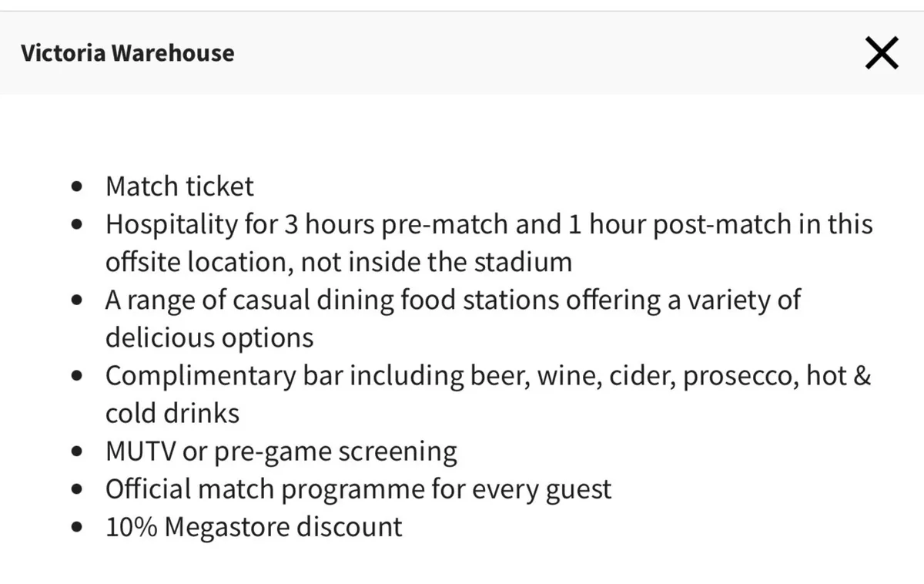Click the bullet beside Match ticket
924x584 pixels.
pyautogui.click(x=76, y=186)
